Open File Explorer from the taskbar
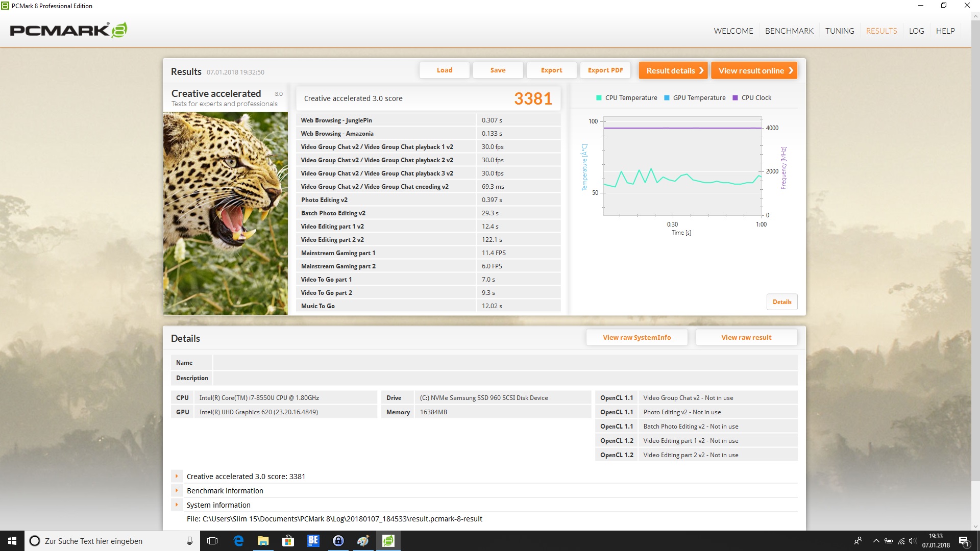980x551 pixels. coord(263,541)
